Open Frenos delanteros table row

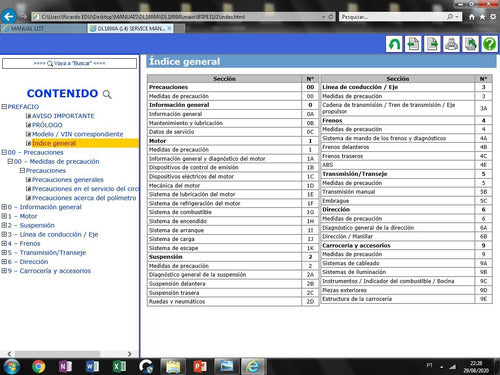point(406,147)
